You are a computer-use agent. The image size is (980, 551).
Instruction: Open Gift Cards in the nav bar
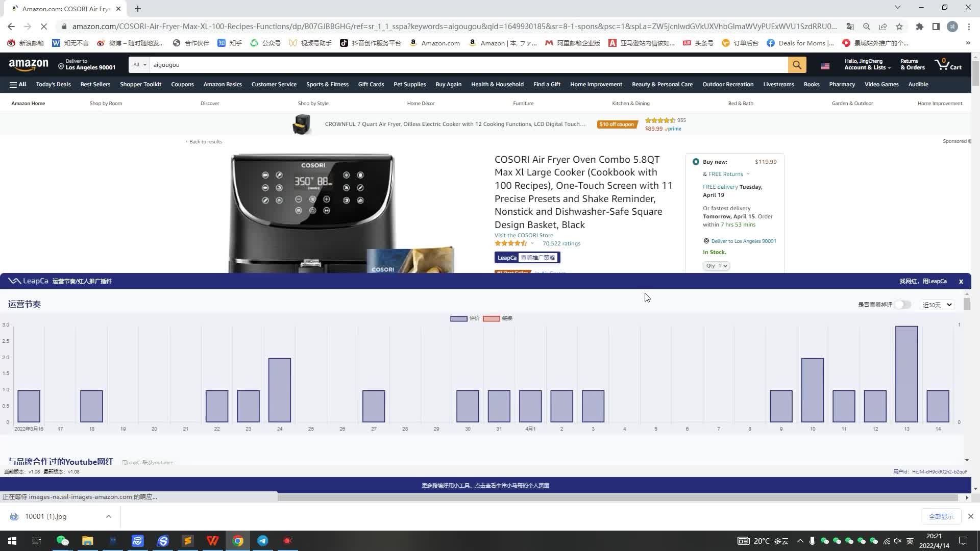click(371, 85)
